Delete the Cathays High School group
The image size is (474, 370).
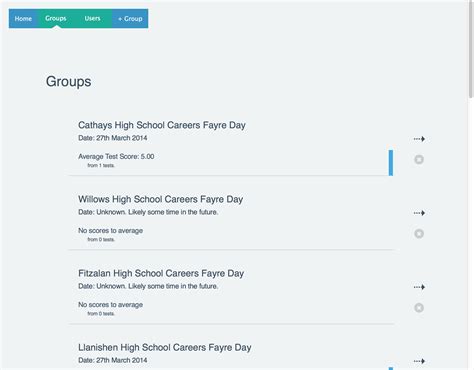[x=419, y=160]
